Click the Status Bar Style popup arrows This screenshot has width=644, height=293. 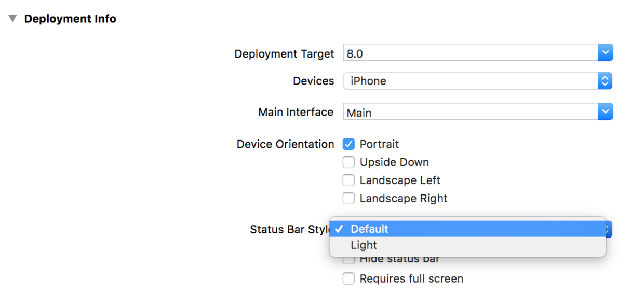click(x=609, y=229)
